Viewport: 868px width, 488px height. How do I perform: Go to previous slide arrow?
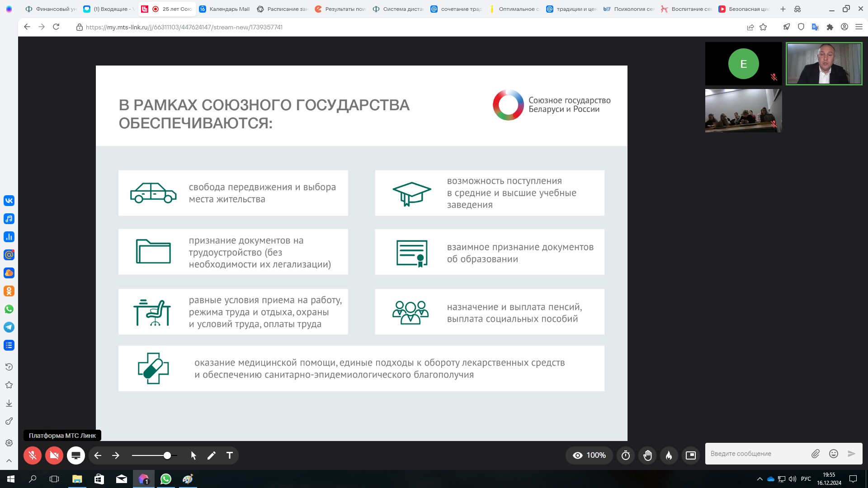tap(98, 455)
